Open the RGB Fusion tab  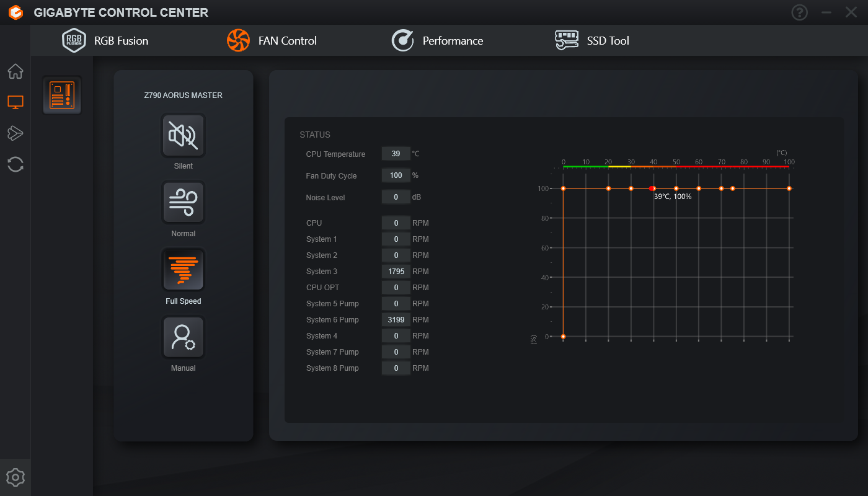(x=105, y=41)
